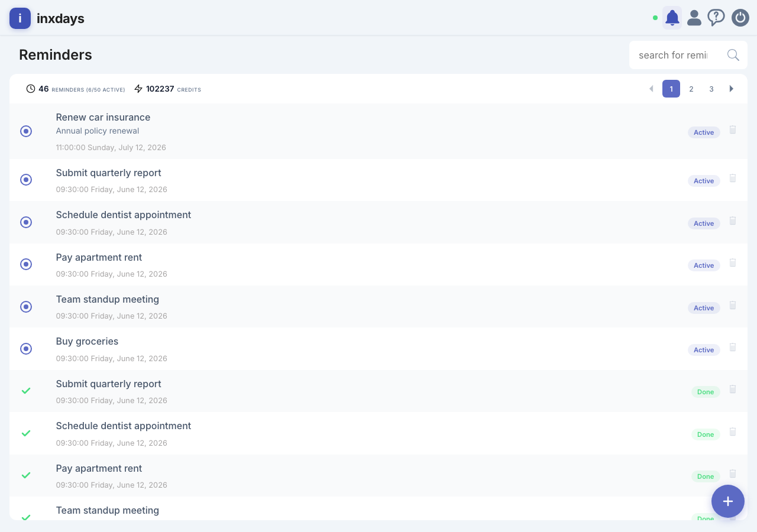Click the Active badge on Buy groceries
The width and height of the screenshot is (757, 532).
704,350
